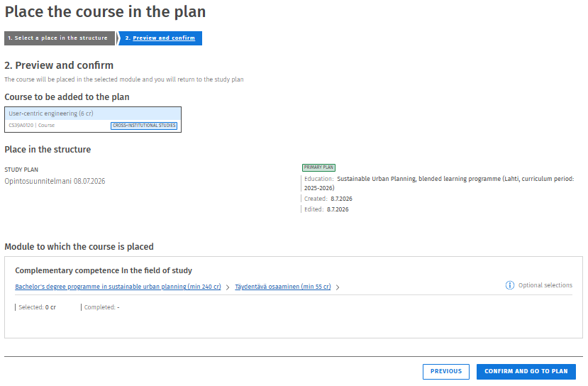Click the Primary plan badge
588x386 pixels.
(x=318, y=167)
